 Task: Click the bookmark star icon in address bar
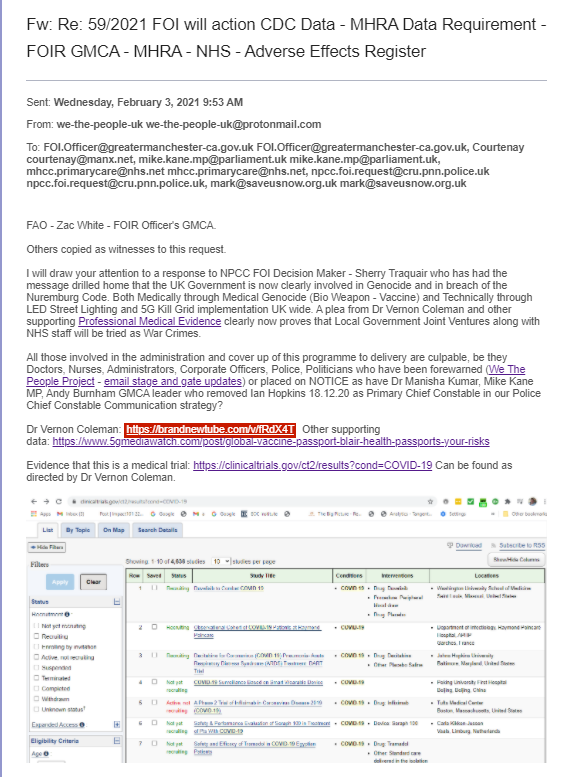coord(431,501)
